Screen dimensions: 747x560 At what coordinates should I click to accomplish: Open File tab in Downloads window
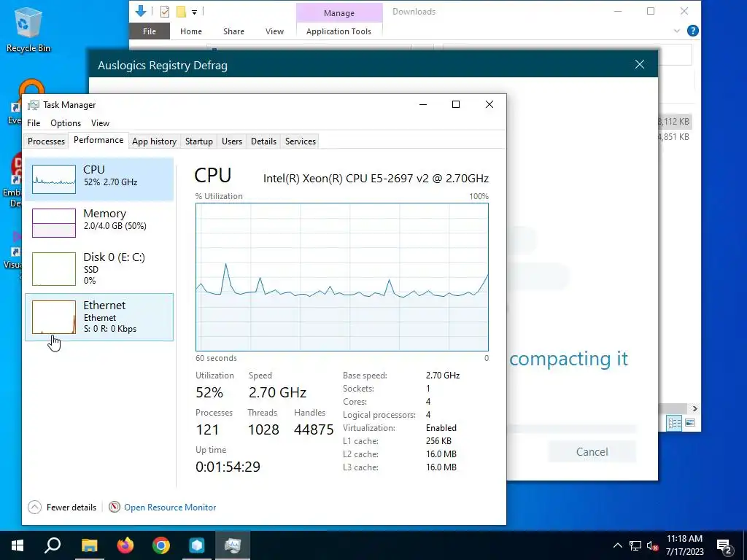click(150, 31)
